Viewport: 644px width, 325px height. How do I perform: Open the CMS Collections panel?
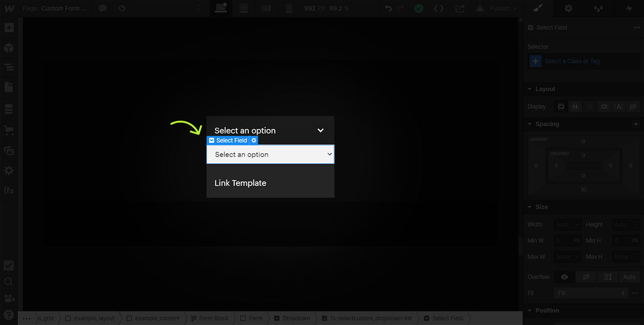(9, 109)
